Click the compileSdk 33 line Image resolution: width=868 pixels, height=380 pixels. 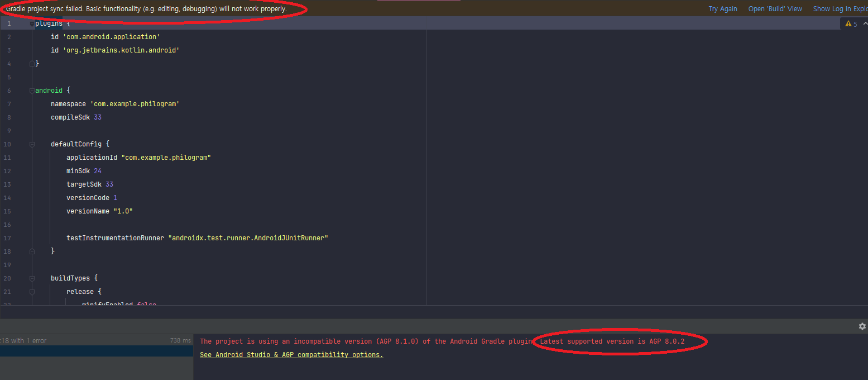click(x=76, y=117)
